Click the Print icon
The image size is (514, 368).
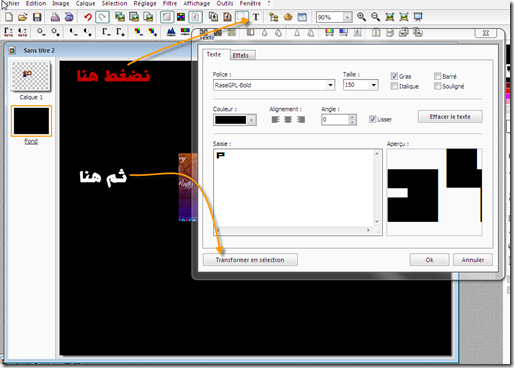pos(55,17)
